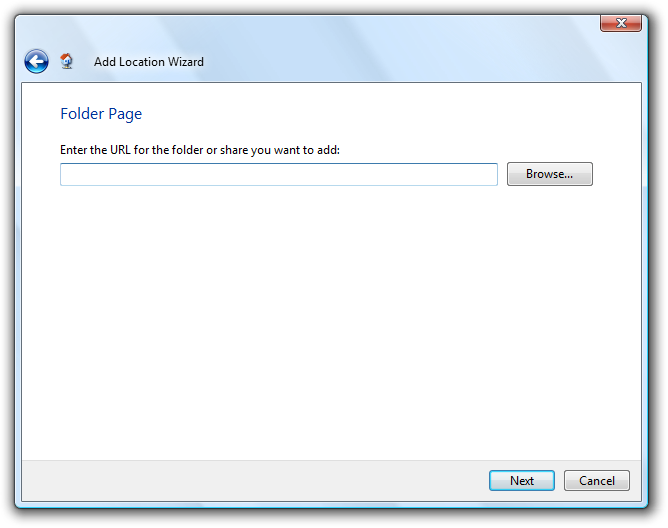Click the Add Location Wizard house icon
This screenshot has height=528, width=668.
(66, 61)
